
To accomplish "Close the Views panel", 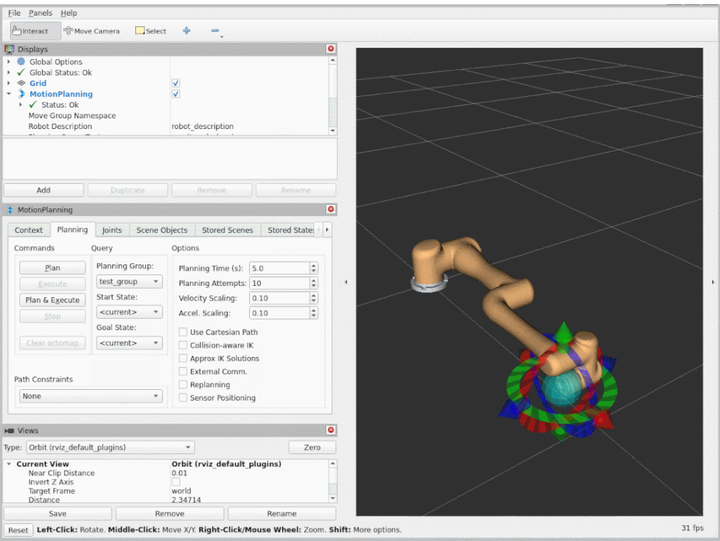I will click(x=331, y=430).
